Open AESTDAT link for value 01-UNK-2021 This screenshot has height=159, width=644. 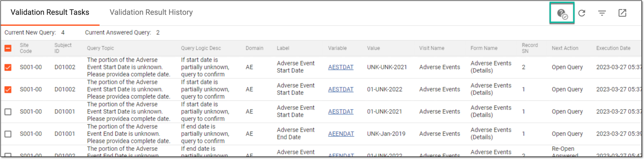tap(341, 112)
